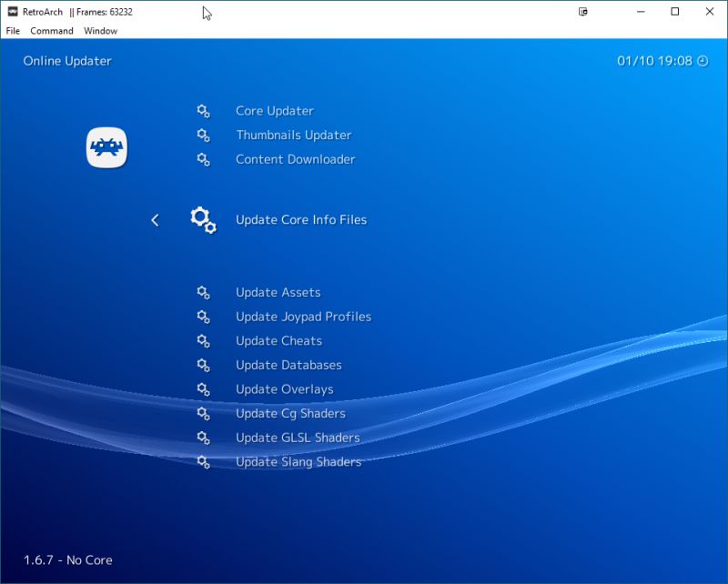Click the Update Databases gear icon
The width and height of the screenshot is (728, 584).
click(x=203, y=365)
